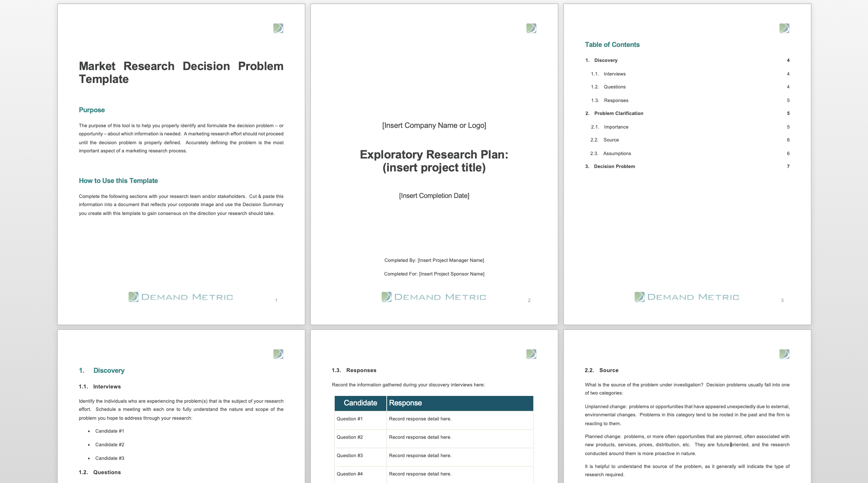This screenshot has width=868, height=483.
Task: Click the 'Candidate #3' bullet item
Action: pos(110,458)
